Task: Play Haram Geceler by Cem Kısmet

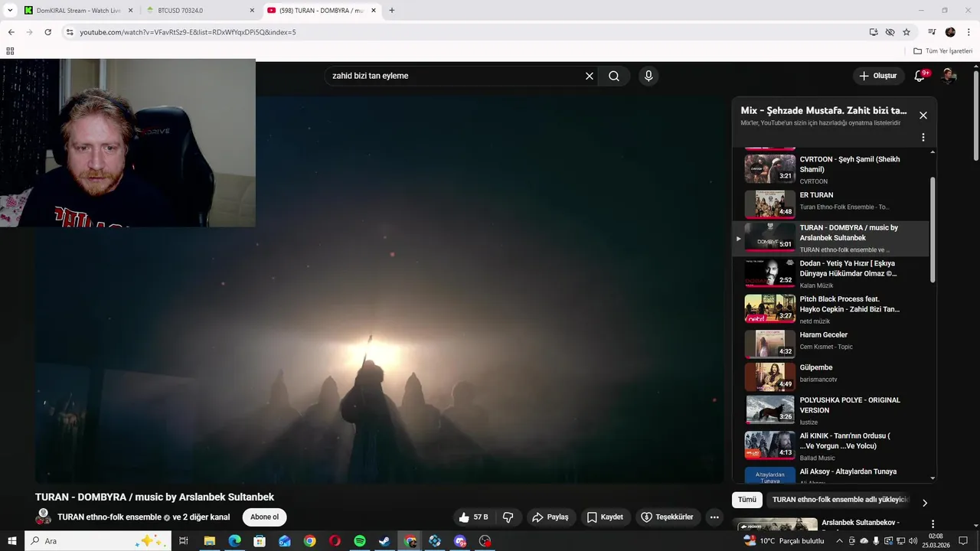Action: [x=831, y=344]
